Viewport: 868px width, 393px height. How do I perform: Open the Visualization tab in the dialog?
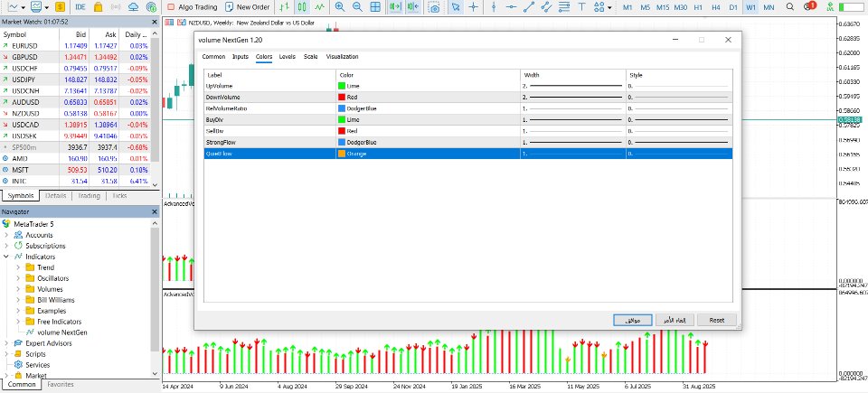click(x=342, y=56)
